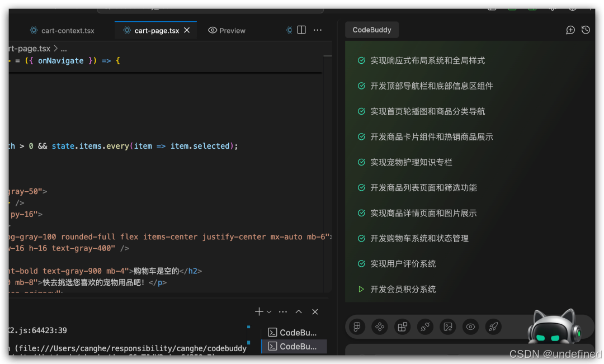The image size is (604, 364).
Task: Click checkmark for 实现首页轮播图和商品分类导航
Action: click(x=361, y=111)
